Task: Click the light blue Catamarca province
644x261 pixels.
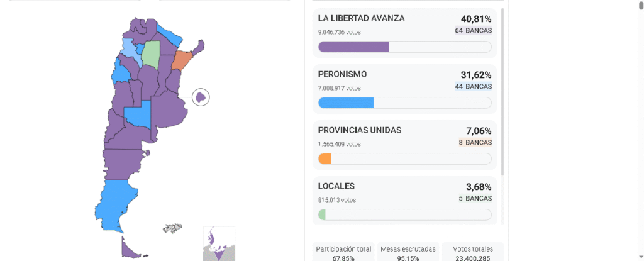Action: pos(129,49)
